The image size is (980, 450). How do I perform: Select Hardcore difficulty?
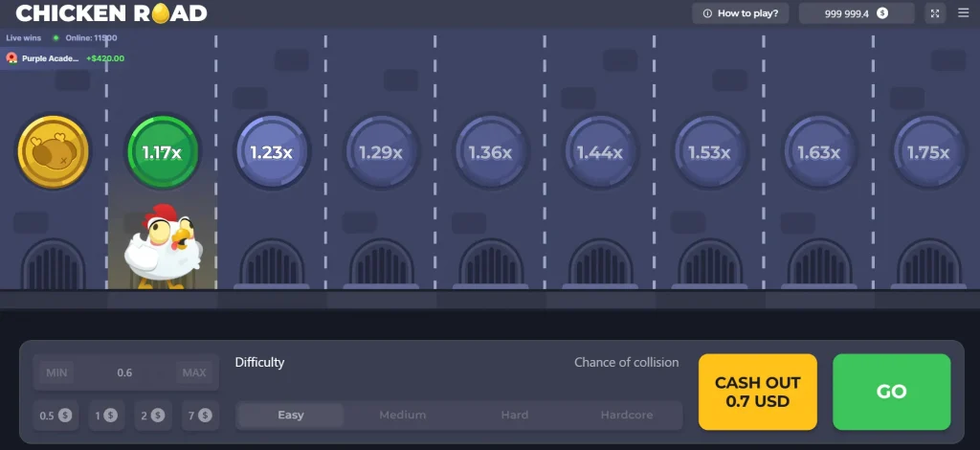click(x=626, y=415)
